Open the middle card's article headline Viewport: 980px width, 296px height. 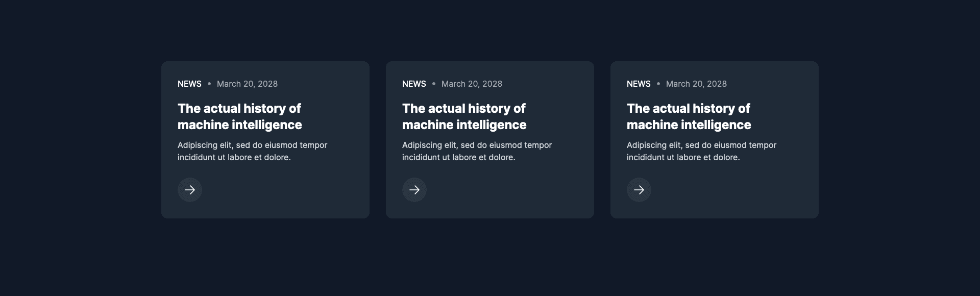(464, 116)
